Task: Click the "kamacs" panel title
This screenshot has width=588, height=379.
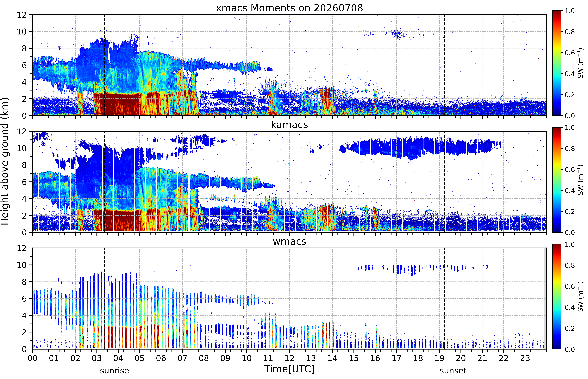Action: point(289,125)
